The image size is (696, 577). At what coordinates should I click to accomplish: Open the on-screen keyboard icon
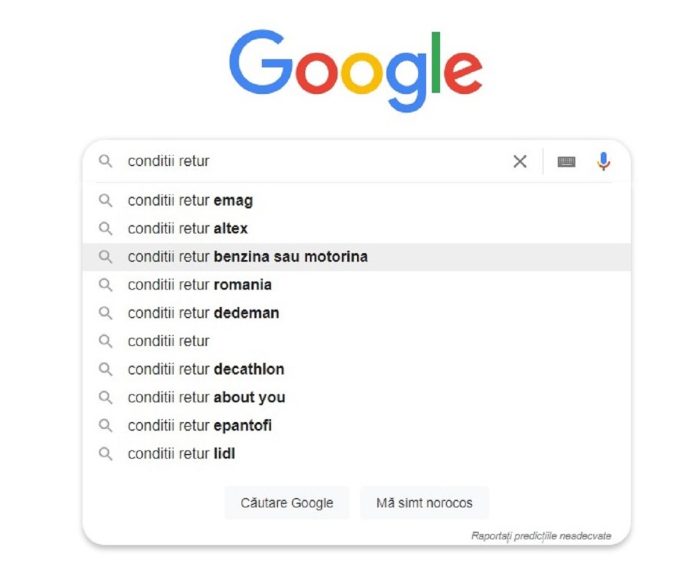[566, 162]
